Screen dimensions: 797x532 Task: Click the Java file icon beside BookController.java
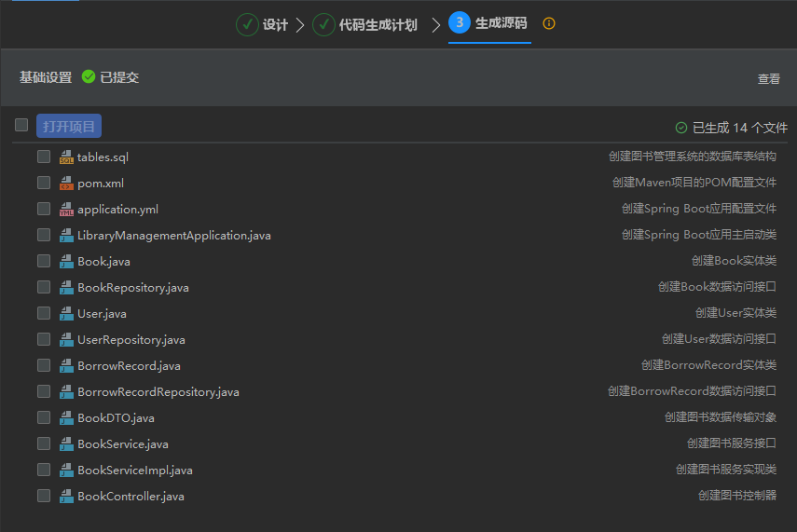66,497
